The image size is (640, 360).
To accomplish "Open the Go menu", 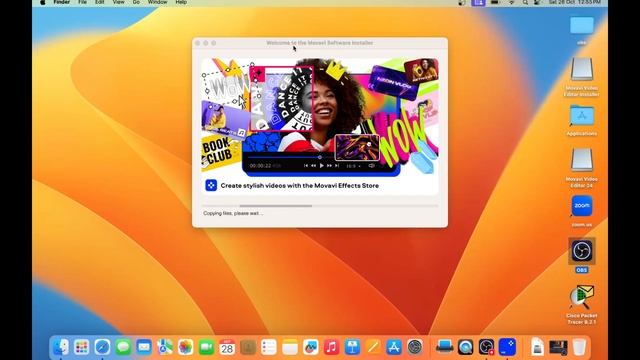I will pos(136,2).
